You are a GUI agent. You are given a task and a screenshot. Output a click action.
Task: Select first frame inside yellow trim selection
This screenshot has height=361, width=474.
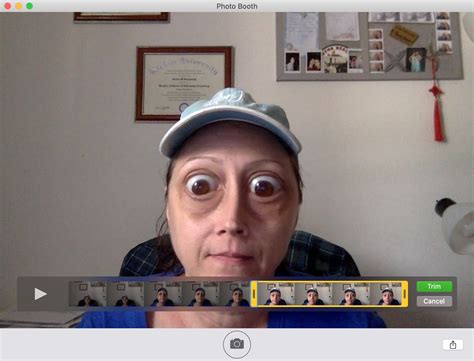[x=276, y=294]
